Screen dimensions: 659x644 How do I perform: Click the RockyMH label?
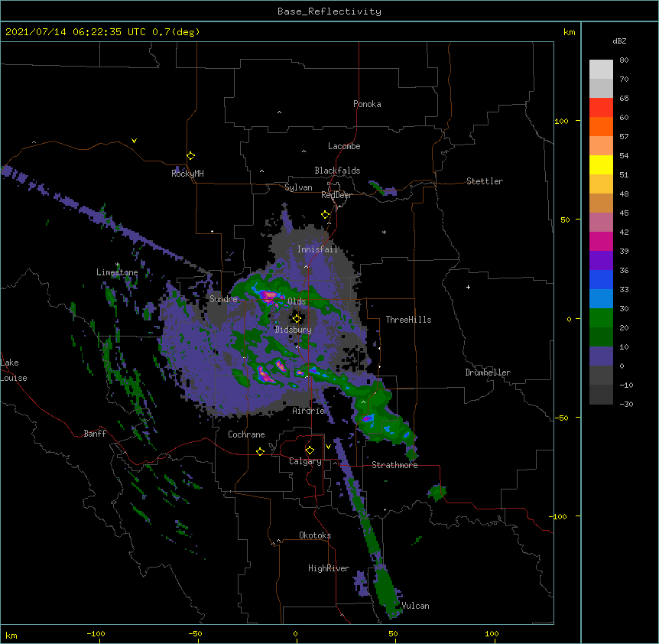pyautogui.click(x=187, y=173)
